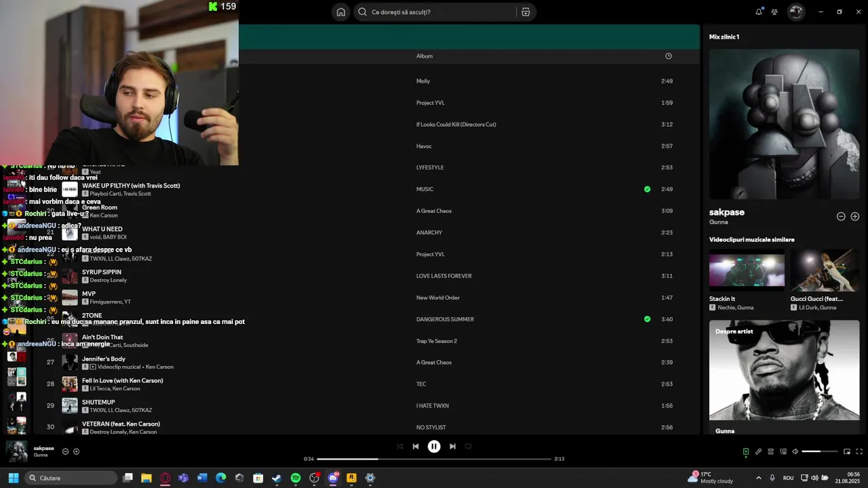Select the SHUTEMUP track row
868x488 pixels.
pyautogui.click(x=366, y=406)
